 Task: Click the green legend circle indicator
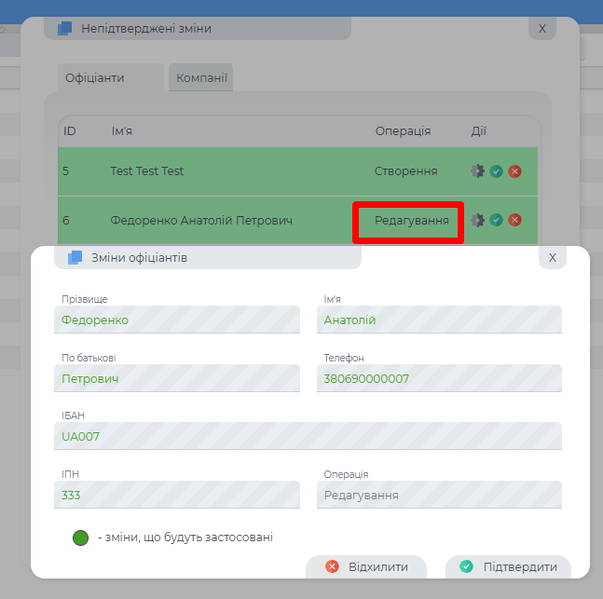pyautogui.click(x=81, y=538)
